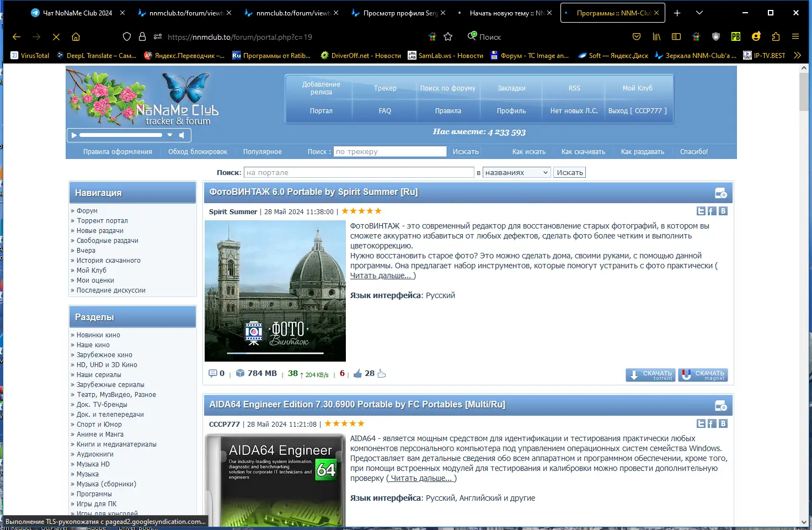Open the DeepL Translate bookmark
Viewport: 812px width, 530px height.
tap(97, 55)
